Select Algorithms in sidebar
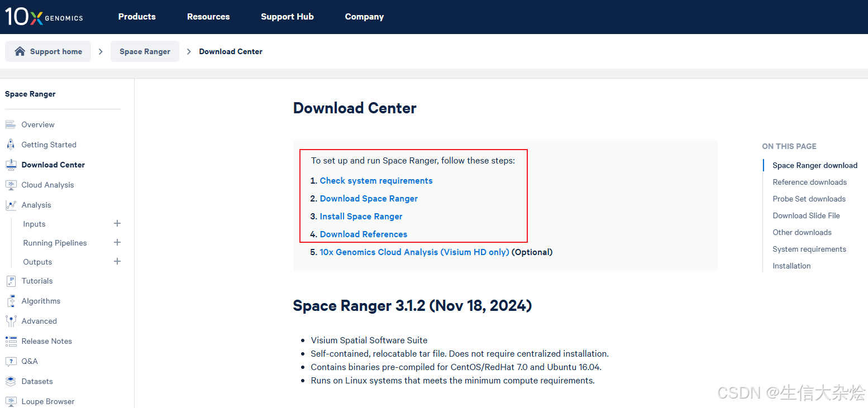 (x=41, y=301)
